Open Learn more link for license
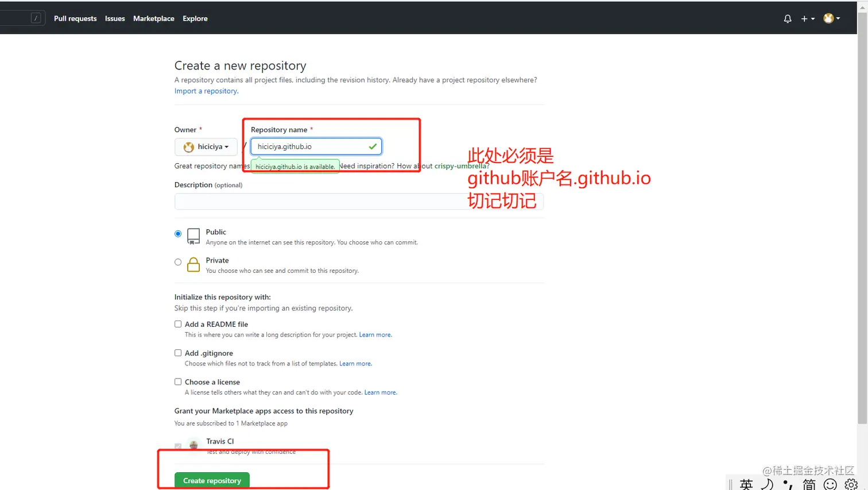 point(380,392)
